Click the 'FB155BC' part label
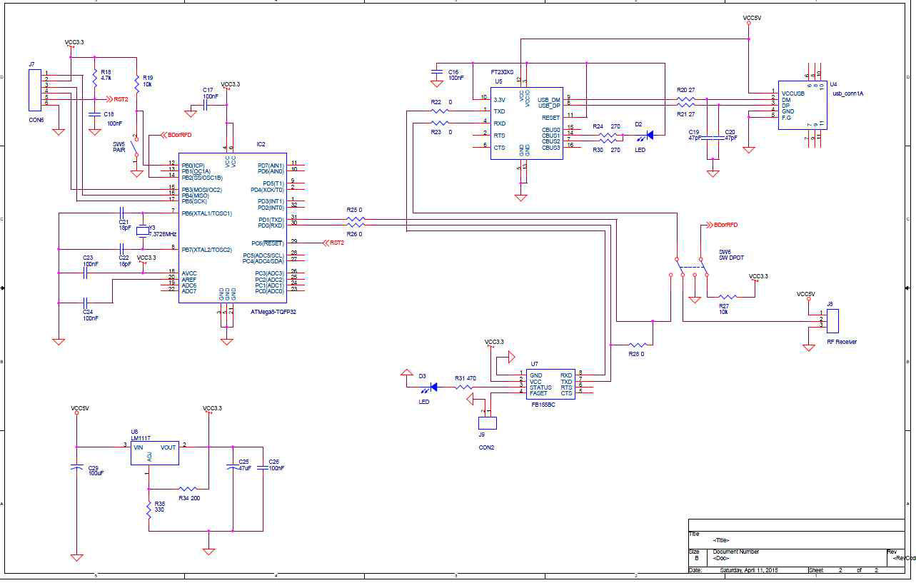The image size is (916, 588). click(x=543, y=405)
